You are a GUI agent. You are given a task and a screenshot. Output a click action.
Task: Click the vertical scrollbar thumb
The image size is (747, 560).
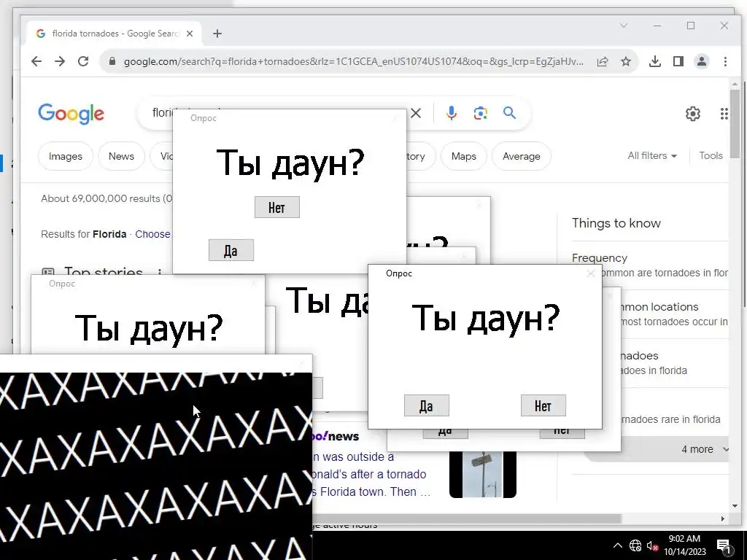click(735, 124)
